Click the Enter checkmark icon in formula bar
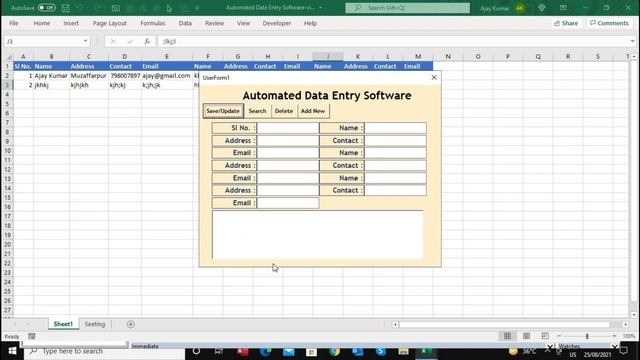Image resolution: width=640 pixels, height=360 pixels. (130, 41)
